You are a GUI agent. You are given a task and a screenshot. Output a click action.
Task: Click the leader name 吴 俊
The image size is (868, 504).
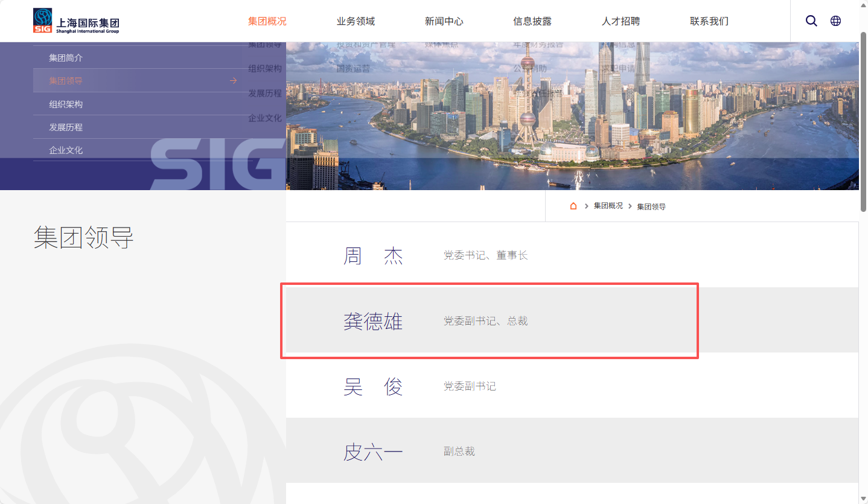373,386
